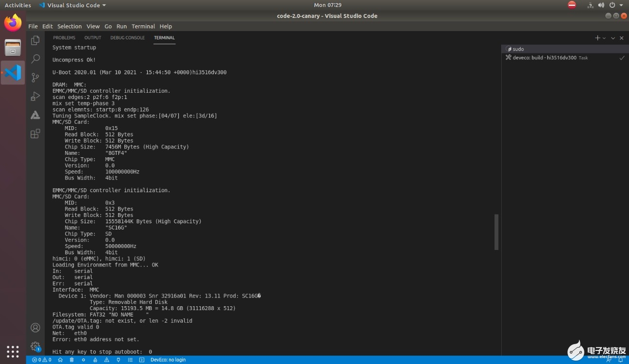Click the network icon in the system tray
Screen dimensions: 629x364
[590, 5]
